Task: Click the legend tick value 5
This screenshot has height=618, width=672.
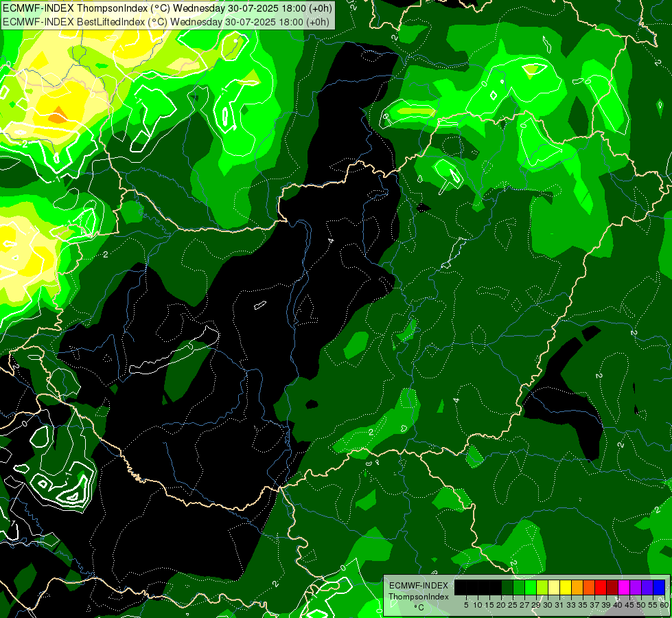Action: [x=466, y=605]
